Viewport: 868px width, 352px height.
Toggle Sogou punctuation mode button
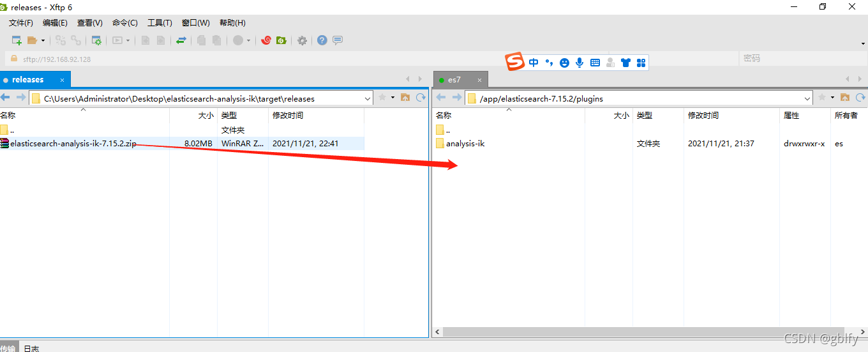click(549, 63)
